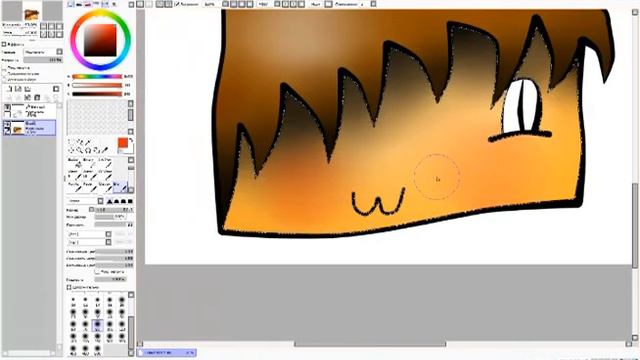Image resolution: width=640 pixels, height=360 pixels.
Task: Click the Invert selection icon in toolbar
Action: pyautogui.click(x=168, y=4)
